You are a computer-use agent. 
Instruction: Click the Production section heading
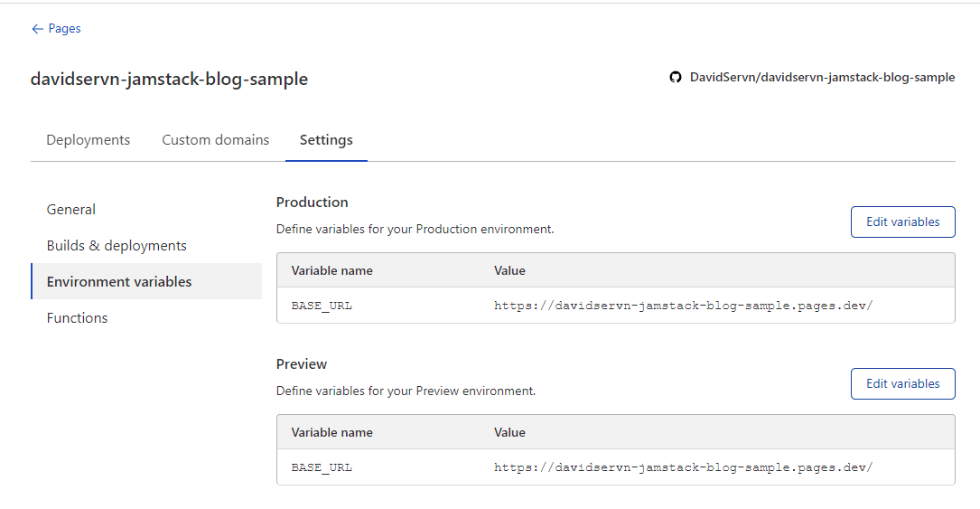pyautogui.click(x=312, y=203)
